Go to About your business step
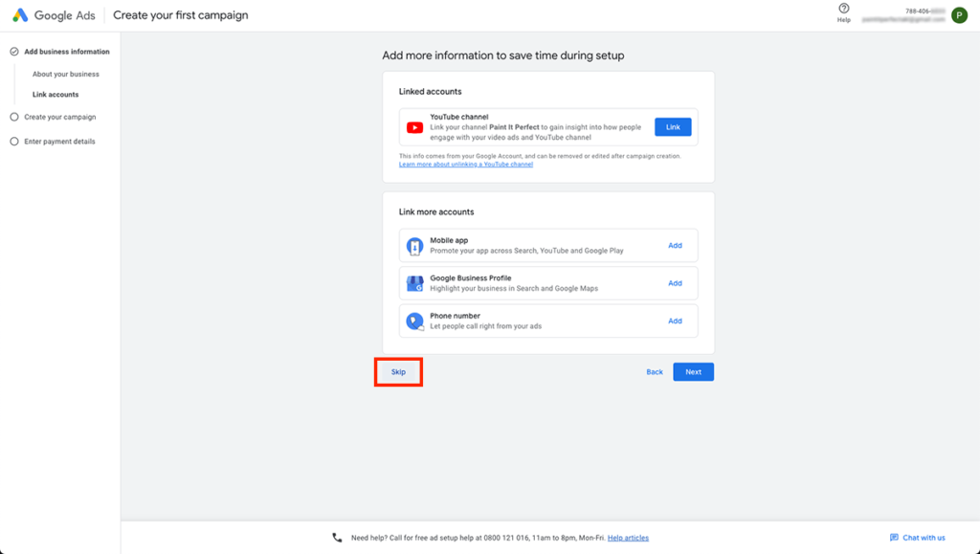Image resolution: width=980 pixels, height=554 pixels. [65, 74]
